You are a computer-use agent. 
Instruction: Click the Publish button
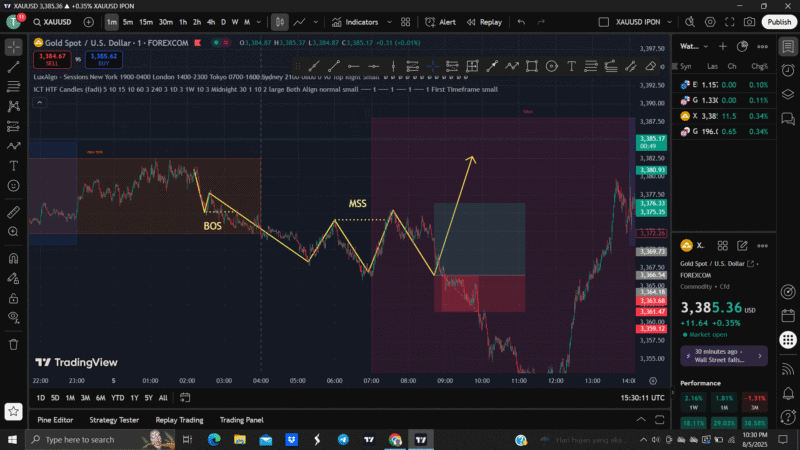coord(780,21)
